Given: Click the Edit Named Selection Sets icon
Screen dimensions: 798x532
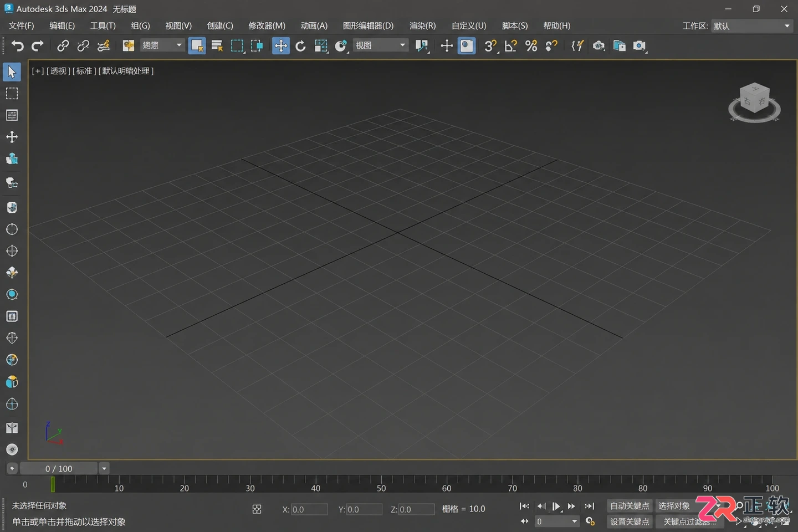Looking at the screenshot, I should click(577, 46).
